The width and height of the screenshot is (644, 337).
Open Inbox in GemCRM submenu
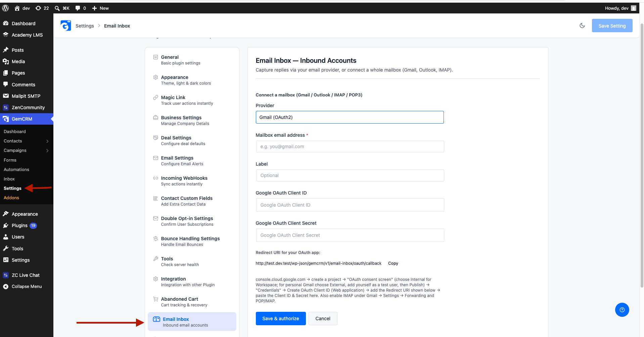9,179
